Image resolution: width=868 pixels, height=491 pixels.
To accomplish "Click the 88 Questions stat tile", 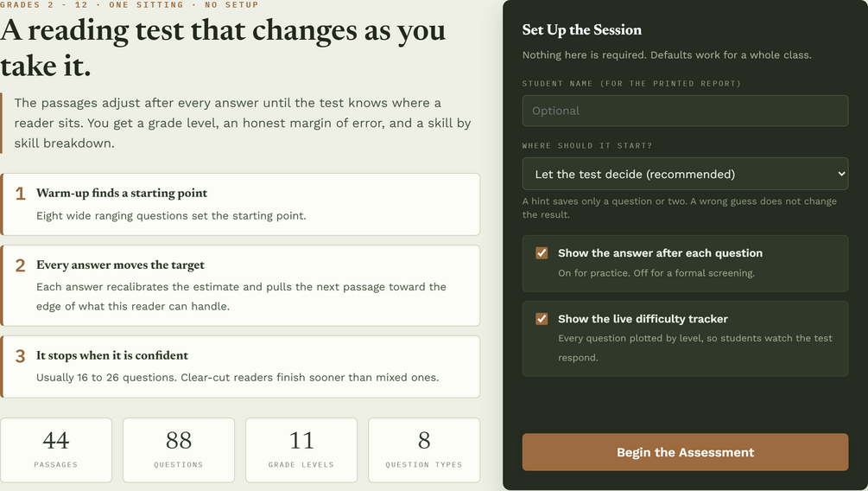I will click(x=179, y=450).
